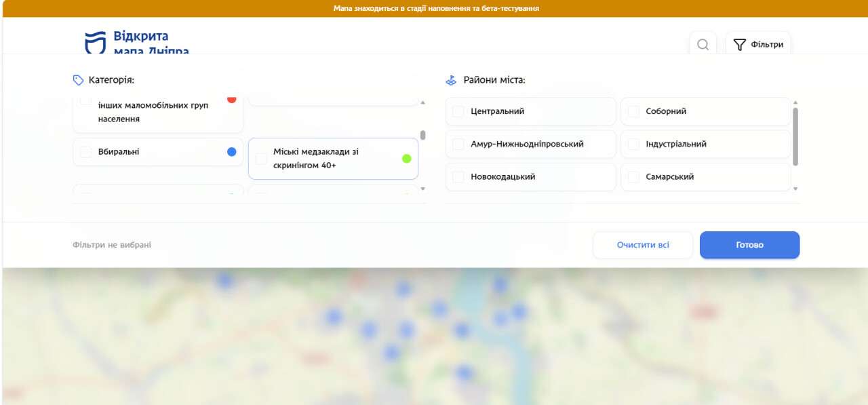Click the category list scroll-down arrow
This screenshot has height=405, width=868.
pyautogui.click(x=423, y=189)
